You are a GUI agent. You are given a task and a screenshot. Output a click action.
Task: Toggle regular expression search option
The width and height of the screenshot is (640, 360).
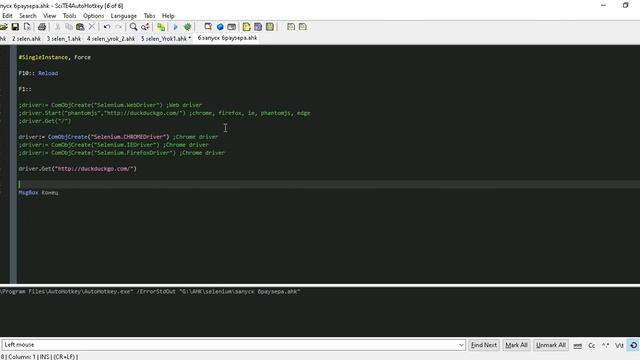pos(605,345)
